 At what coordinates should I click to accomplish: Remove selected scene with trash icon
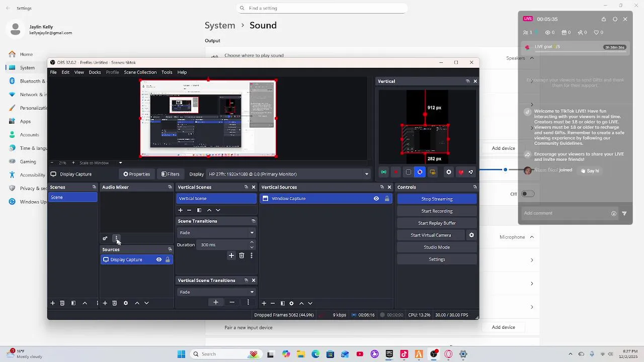(x=62, y=303)
